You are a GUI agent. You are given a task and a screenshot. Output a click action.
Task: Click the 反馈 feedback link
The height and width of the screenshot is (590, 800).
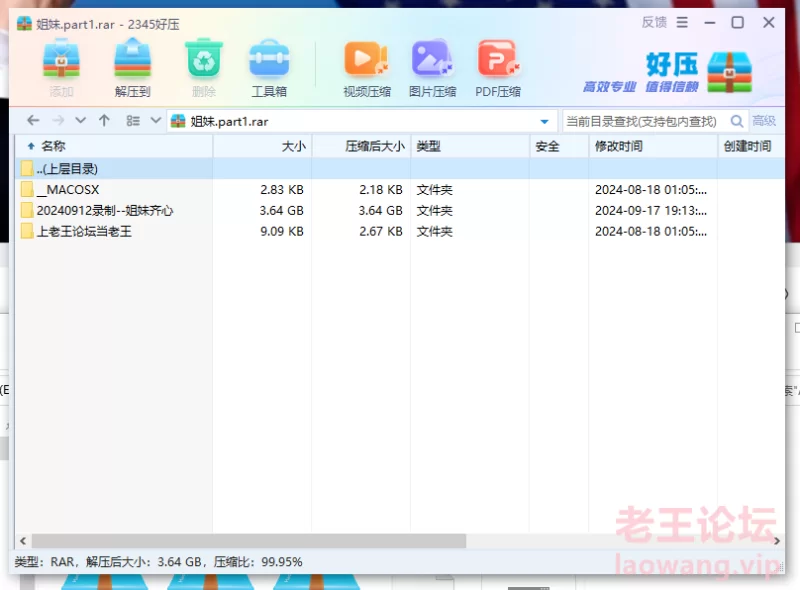point(654,22)
